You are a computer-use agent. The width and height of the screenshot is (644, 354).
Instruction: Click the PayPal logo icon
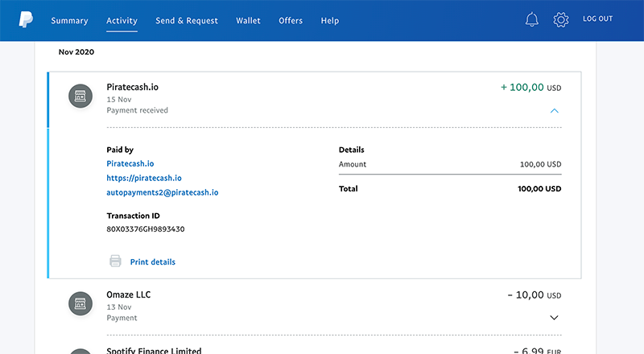[26, 19]
